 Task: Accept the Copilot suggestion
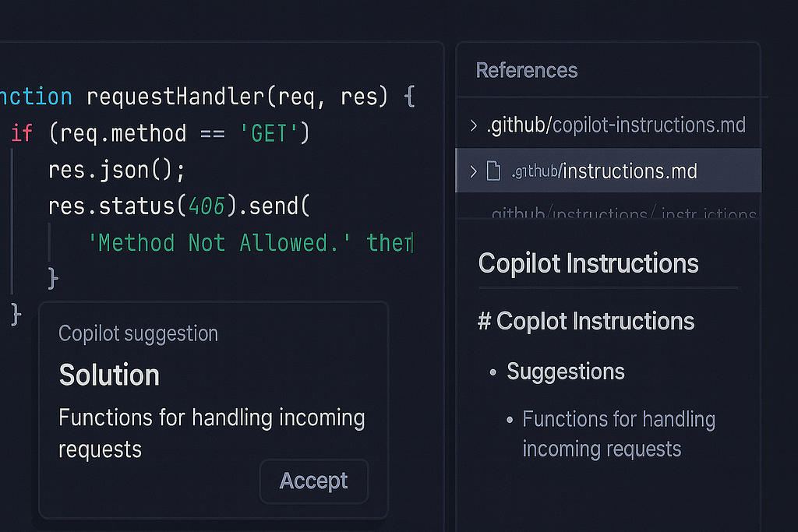tap(314, 481)
